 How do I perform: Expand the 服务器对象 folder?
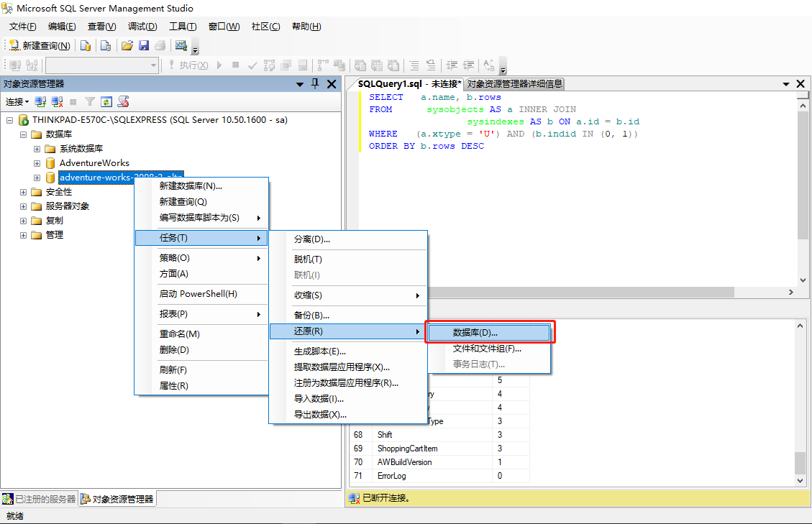[23, 206]
